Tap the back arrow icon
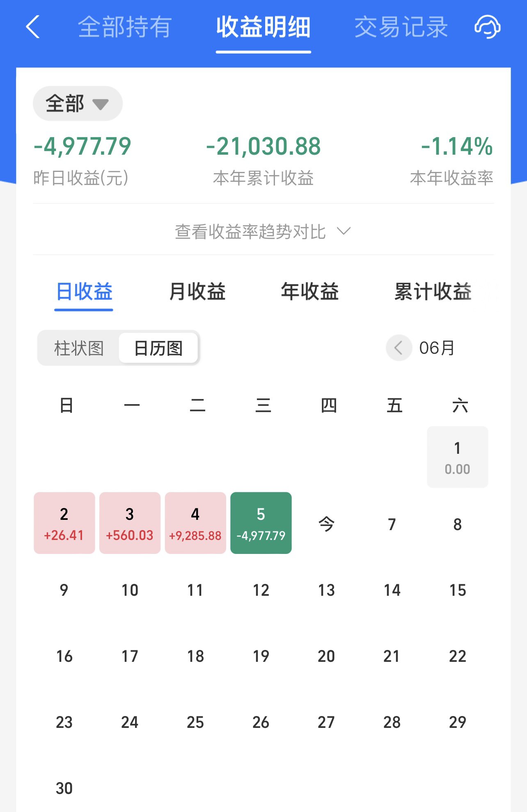Image resolution: width=527 pixels, height=812 pixels. pyautogui.click(x=33, y=27)
